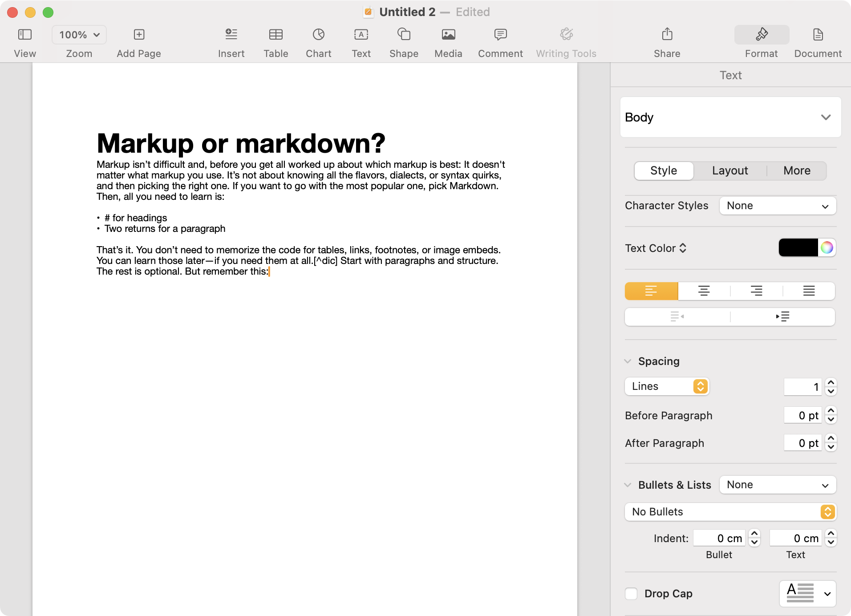Switch to the More tab
This screenshot has height=616, width=851.
tap(797, 171)
